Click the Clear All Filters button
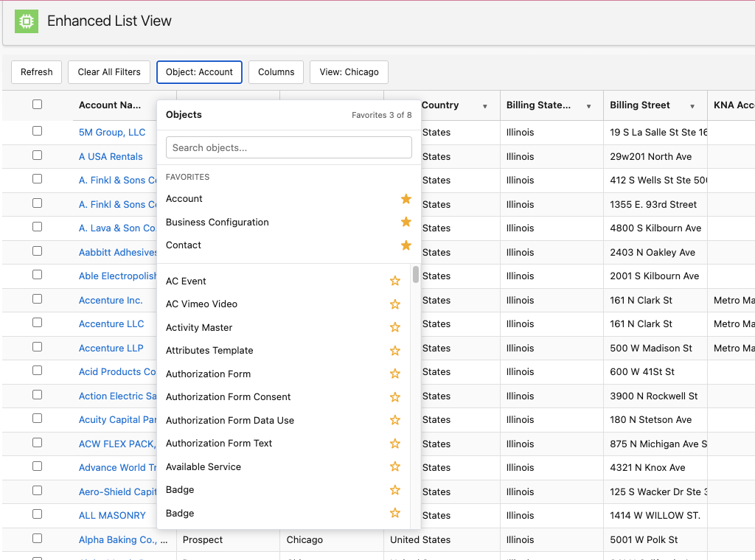755x560 pixels. pos(108,71)
